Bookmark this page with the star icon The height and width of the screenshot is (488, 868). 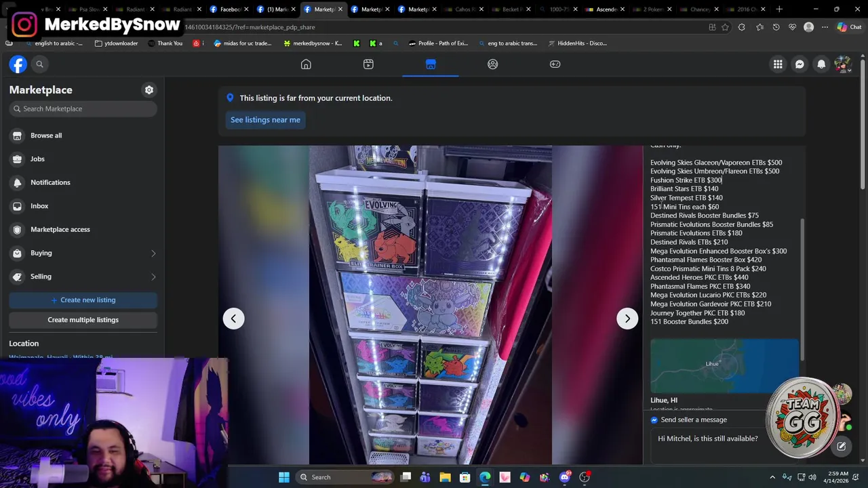pos(725,27)
